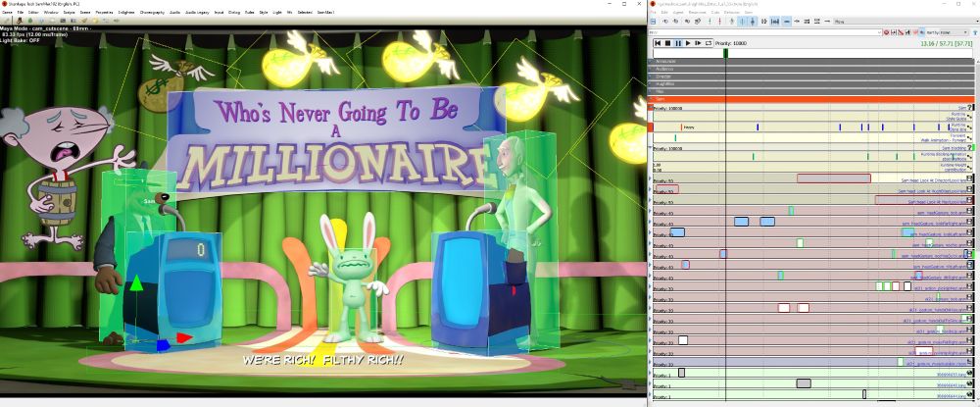This screenshot has height=407, width=980.
Task: Click the red diagonal line icon in the filter row
Action: click(901, 32)
